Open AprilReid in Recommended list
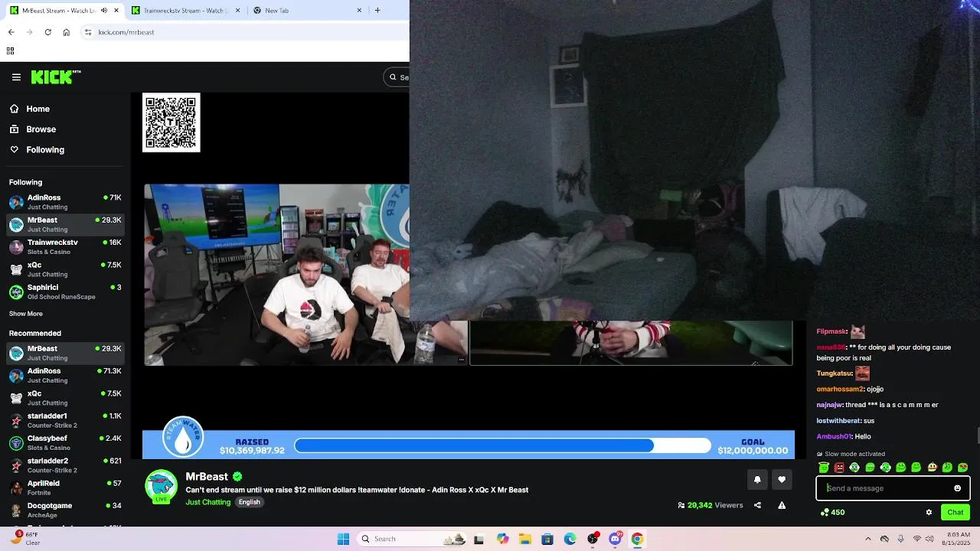This screenshot has width=980, height=551. pos(66,487)
